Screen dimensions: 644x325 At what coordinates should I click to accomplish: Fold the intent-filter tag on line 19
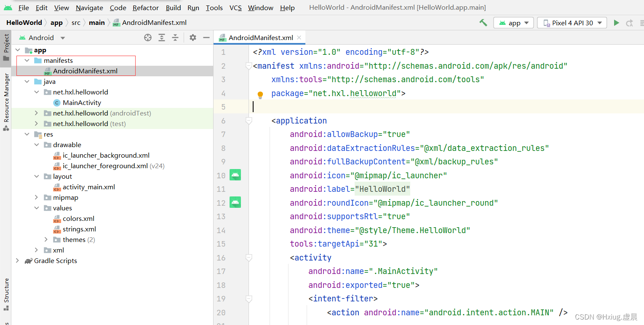(x=249, y=298)
